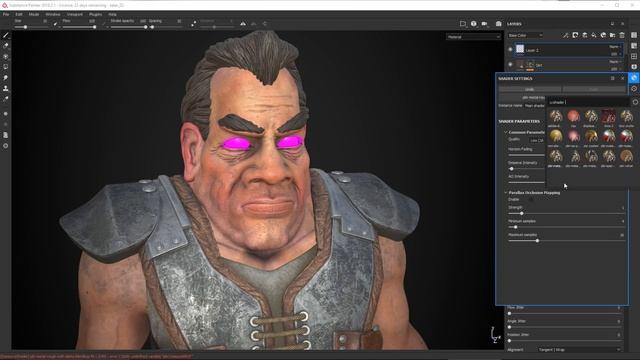The height and width of the screenshot is (360, 640).
Task: Open the Shader Settings dock icon
Action: click(x=634, y=78)
